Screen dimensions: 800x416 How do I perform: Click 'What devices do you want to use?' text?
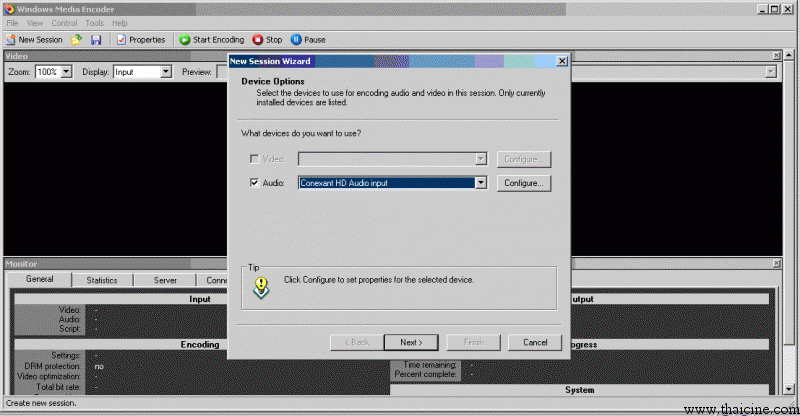point(301,133)
